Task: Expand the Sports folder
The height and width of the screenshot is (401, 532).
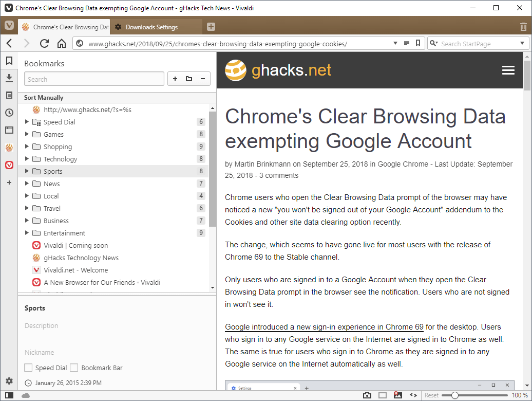Action: point(27,171)
